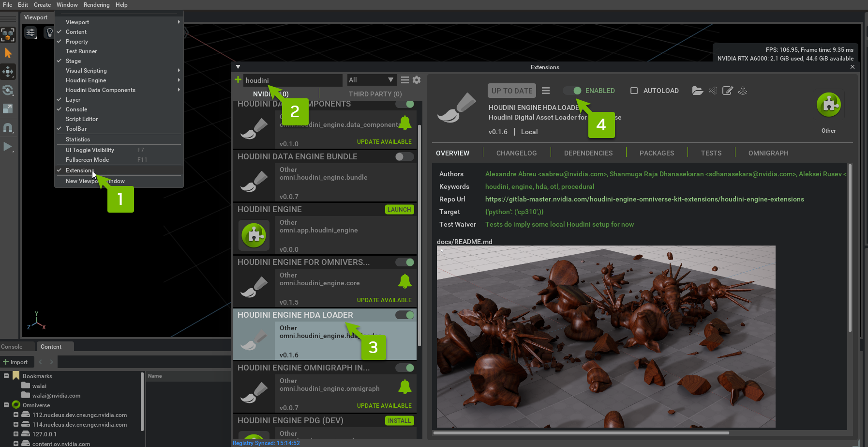Toggle the magnet Snap tool
Viewport: 868px width, 447px height.
[x=8, y=128]
